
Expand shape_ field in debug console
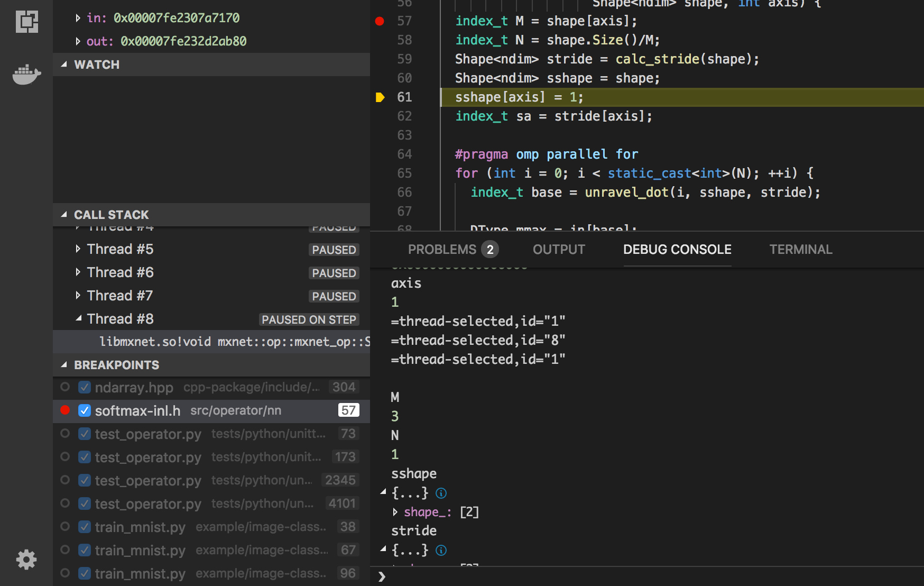[395, 512]
